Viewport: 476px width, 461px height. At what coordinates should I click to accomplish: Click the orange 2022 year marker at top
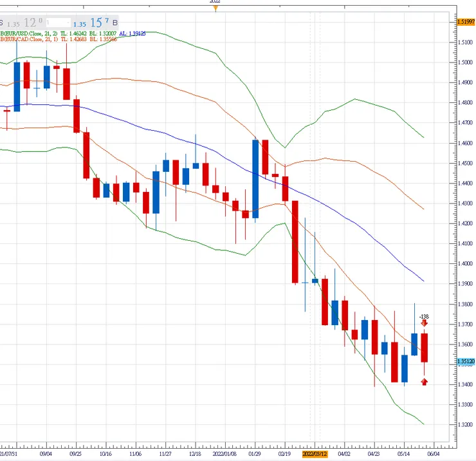point(215,8)
